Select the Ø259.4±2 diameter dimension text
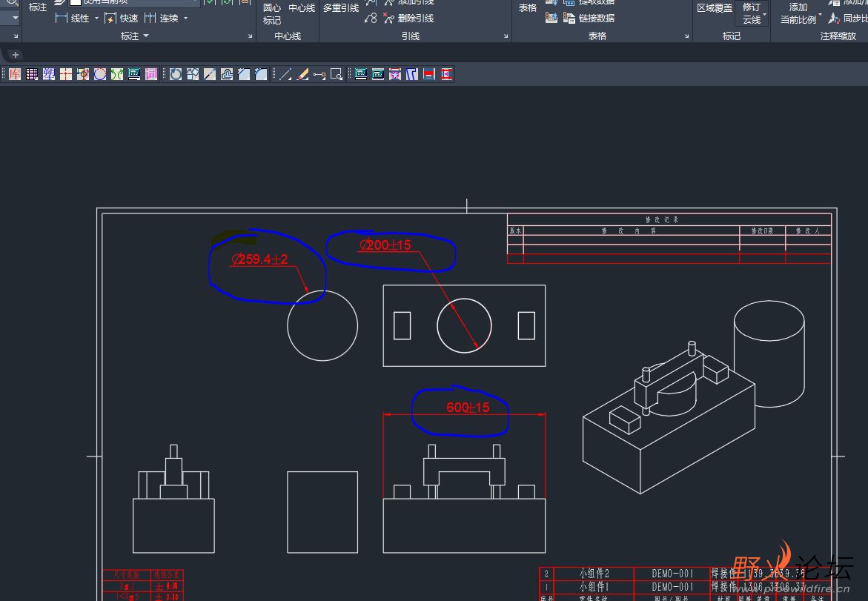The width and height of the screenshot is (868, 601). tap(259, 259)
